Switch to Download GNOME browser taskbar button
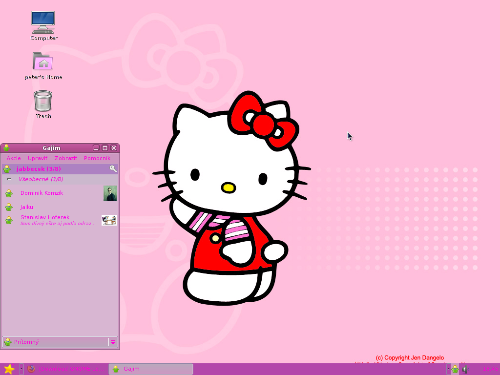 67,369
